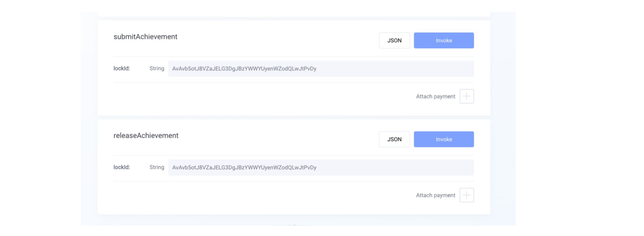The image size is (644, 236).
Task: Click the lockId label in releaseAchievement
Action: tap(122, 167)
